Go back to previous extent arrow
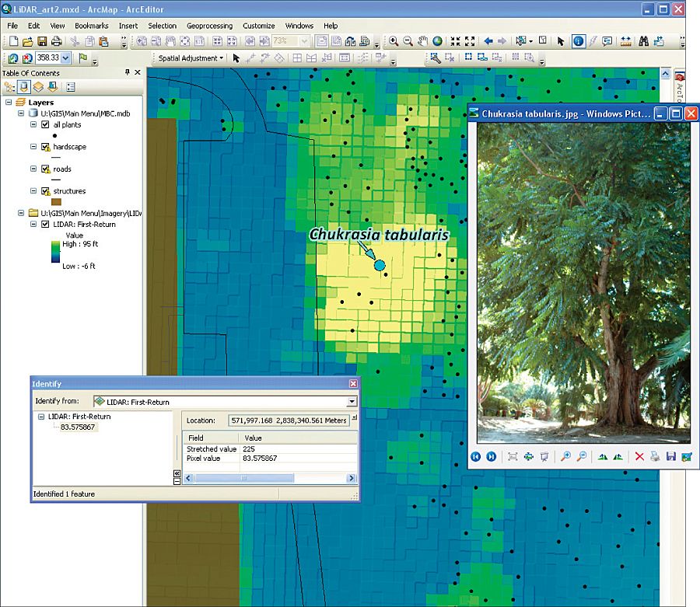 coord(488,41)
